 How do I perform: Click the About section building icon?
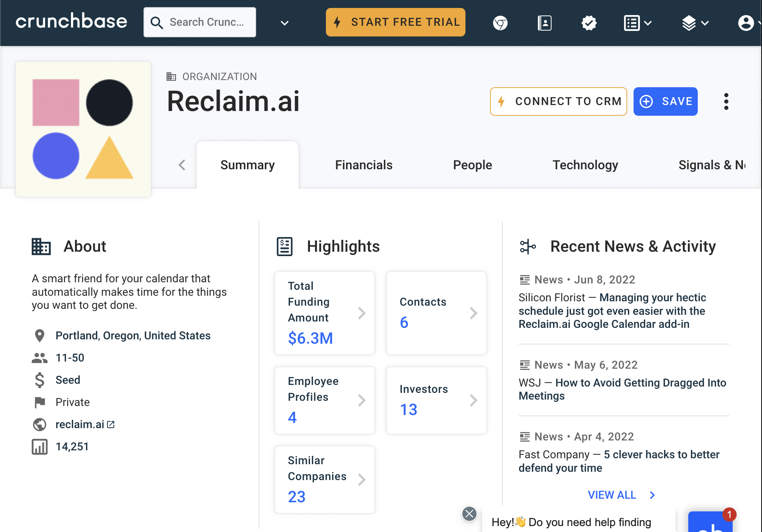pyautogui.click(x=41, y=247)
